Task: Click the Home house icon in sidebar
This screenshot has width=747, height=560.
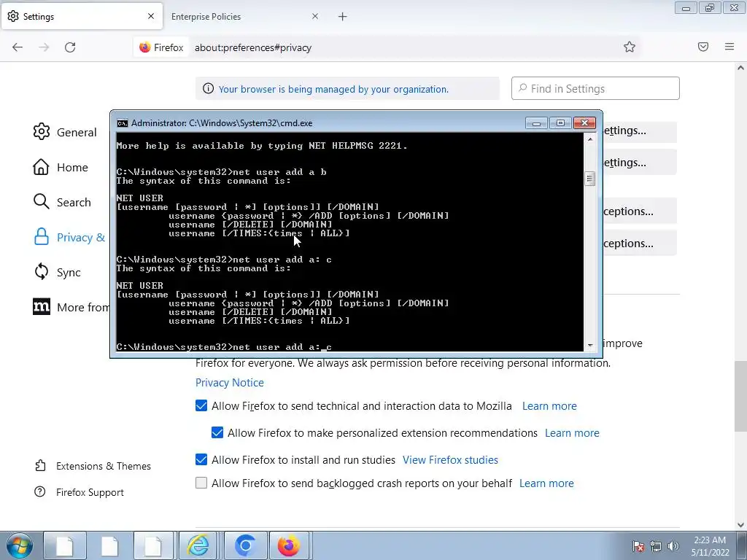Action: [x=41, y=167]
